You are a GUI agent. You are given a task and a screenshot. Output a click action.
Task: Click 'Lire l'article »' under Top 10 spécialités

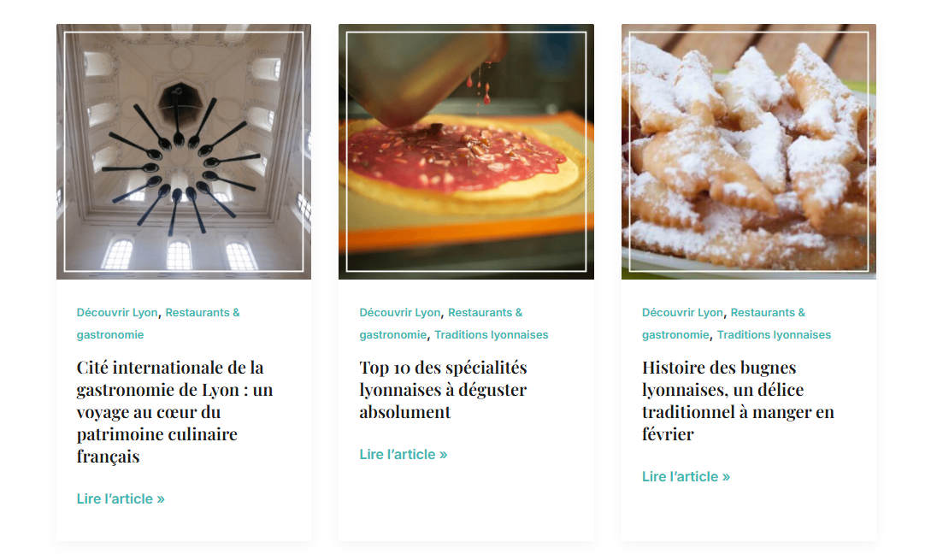tap(404, 455)
